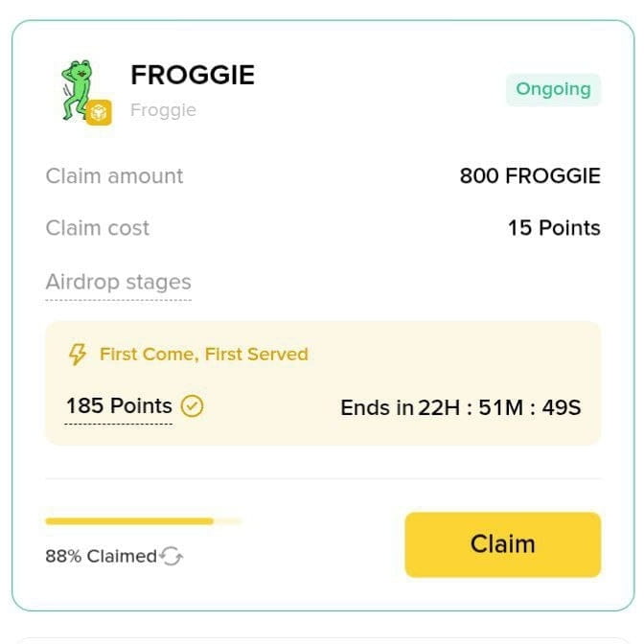Click the 22H : 51M : 49S countdown timer
Screen dimensions: 644x644
tap(499, 407)
